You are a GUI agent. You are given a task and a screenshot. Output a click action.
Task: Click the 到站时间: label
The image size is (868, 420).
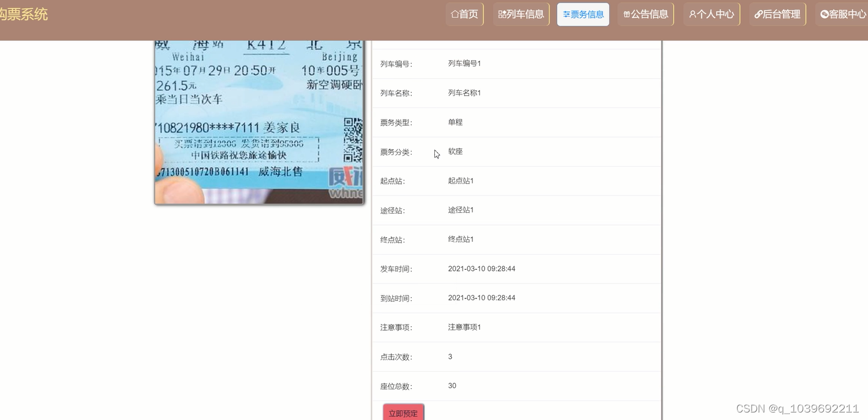click(396, 299)
